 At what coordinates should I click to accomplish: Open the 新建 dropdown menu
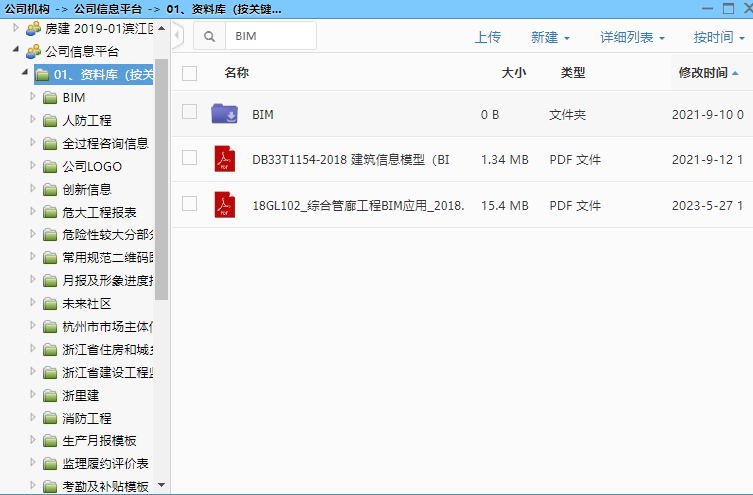click(550, 37)
